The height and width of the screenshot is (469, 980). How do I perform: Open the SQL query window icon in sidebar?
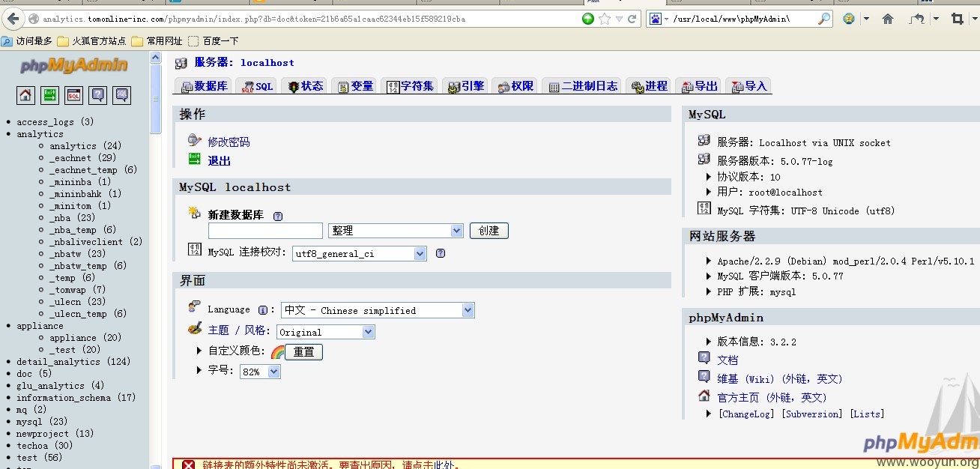coord(73,95)
